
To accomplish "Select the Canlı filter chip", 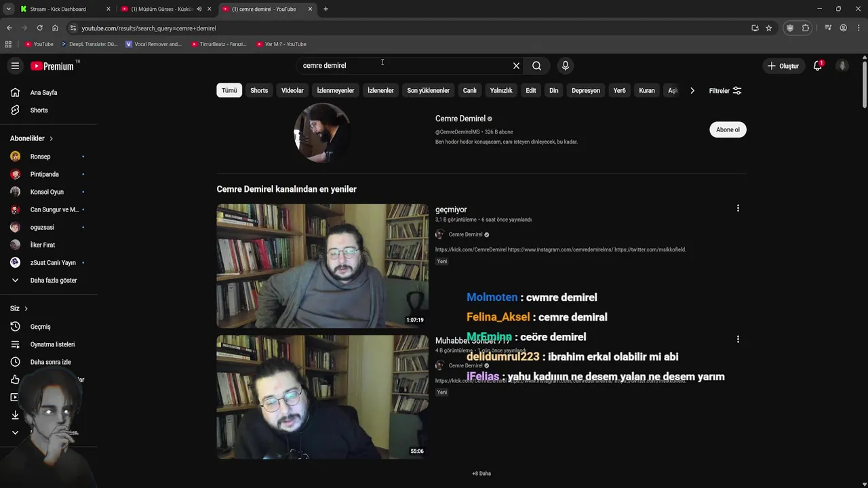I will 470,90.
